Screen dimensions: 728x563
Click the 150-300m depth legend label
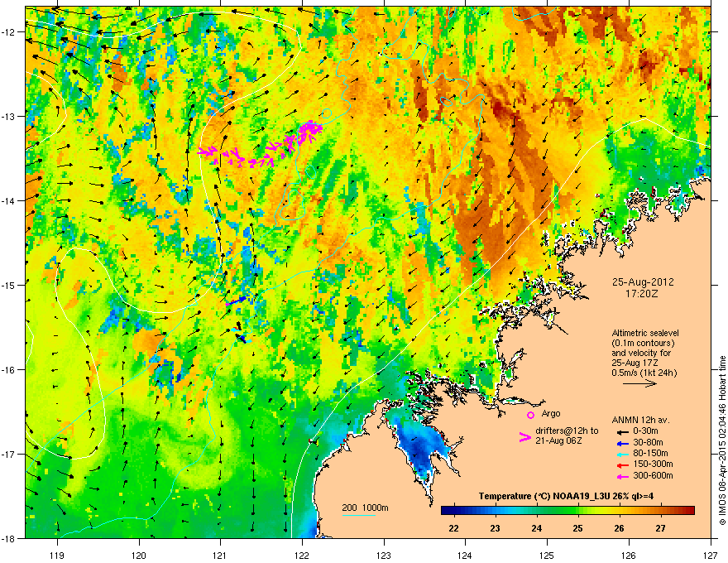(653, 464)
